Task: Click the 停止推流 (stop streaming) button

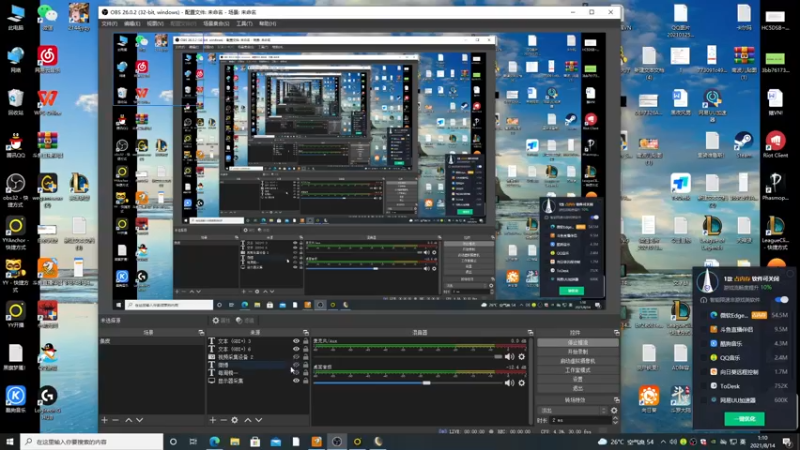Action: coord(578,342)
